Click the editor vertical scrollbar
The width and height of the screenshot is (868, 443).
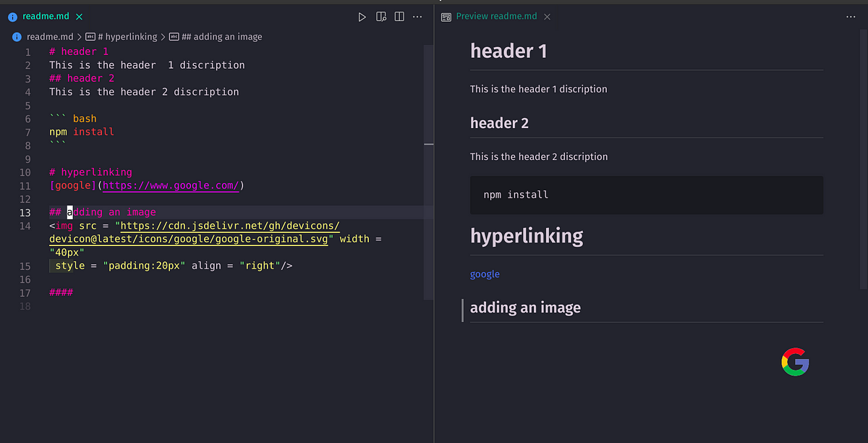pos(429,172)
